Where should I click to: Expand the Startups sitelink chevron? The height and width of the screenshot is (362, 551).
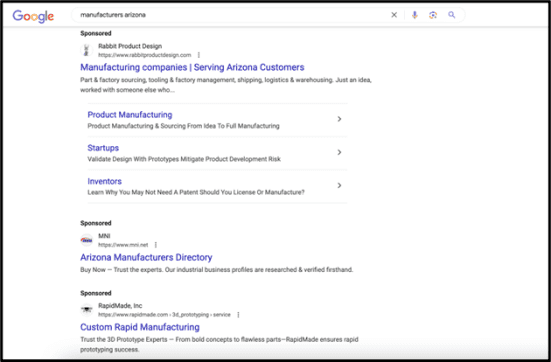[x=339, y=152]
